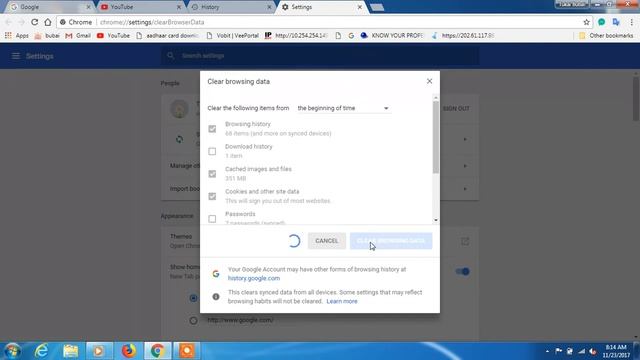Open Windows Explorer from the taskbar
The height and width of the screenshot is (360, 640).
coord(71,351)
